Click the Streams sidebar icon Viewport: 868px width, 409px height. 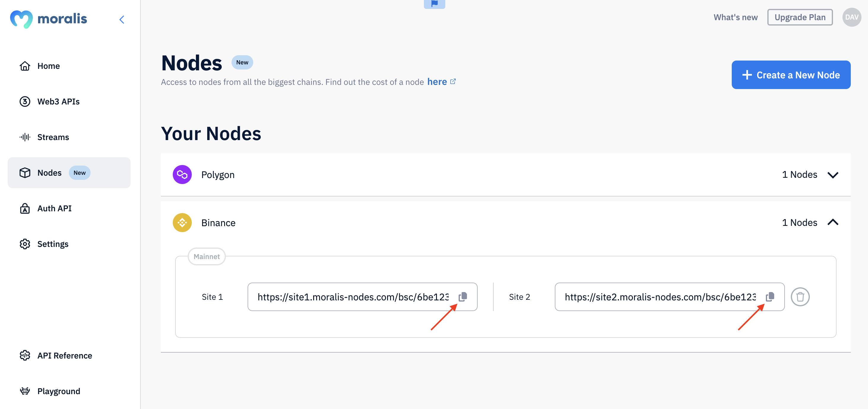24,137
